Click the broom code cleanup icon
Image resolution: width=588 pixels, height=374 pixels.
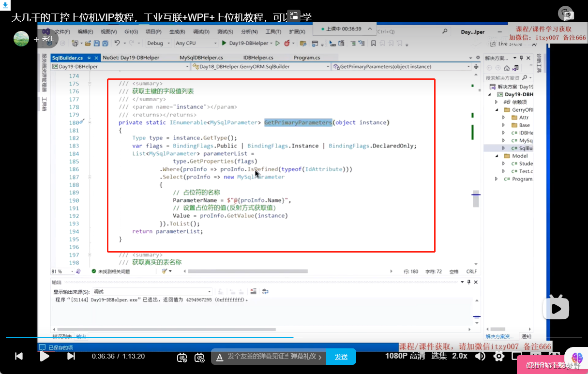pos(164,271)
